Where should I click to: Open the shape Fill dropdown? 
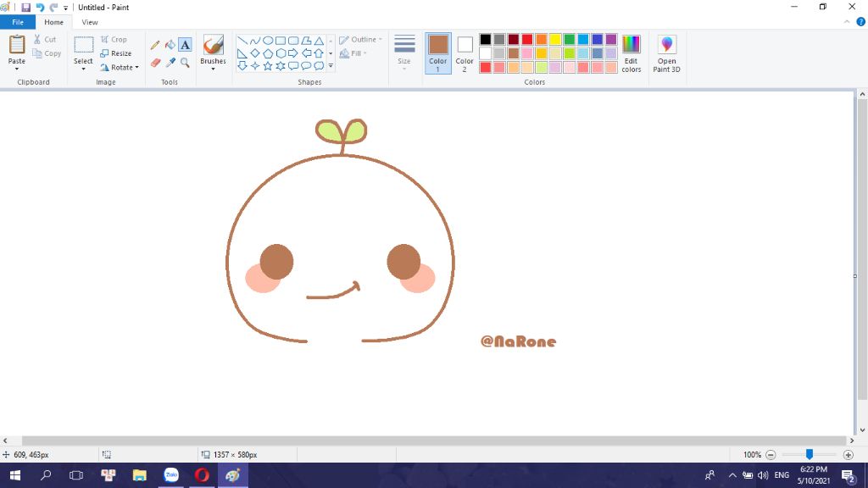click(353, 53)
